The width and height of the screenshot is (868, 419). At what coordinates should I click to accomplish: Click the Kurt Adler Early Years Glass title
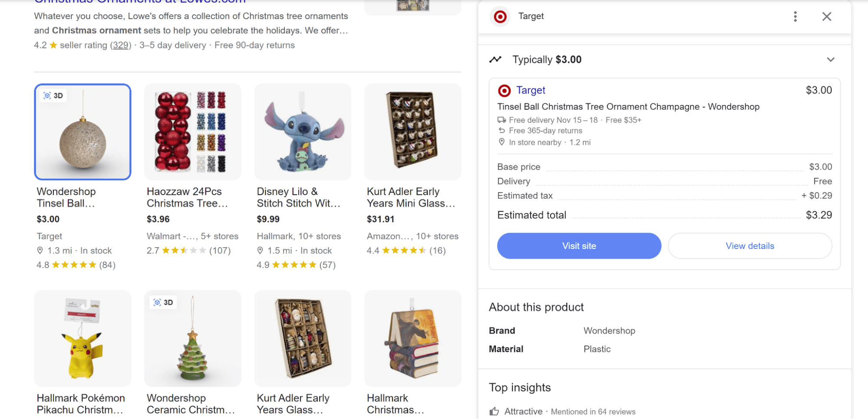tap(293, 404)
